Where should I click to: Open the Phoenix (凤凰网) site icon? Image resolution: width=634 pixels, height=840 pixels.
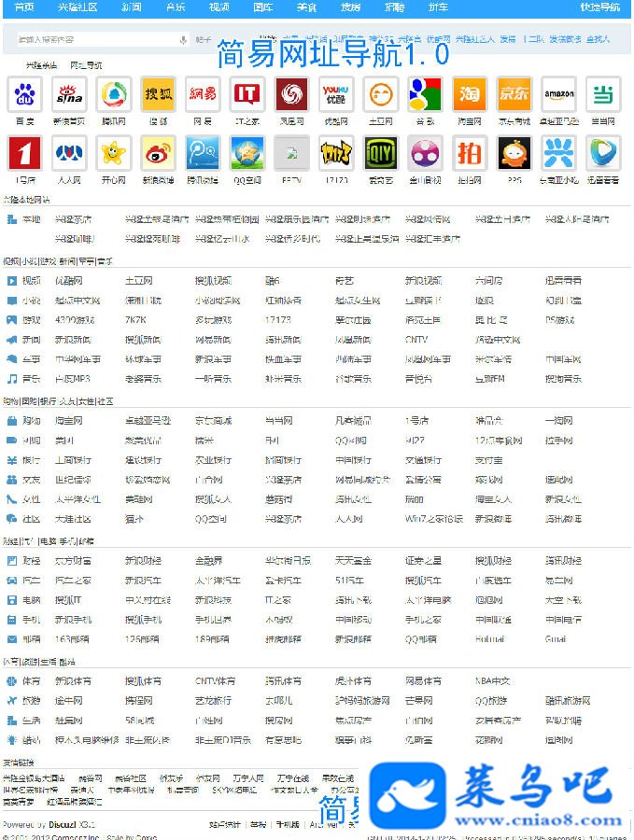pos(291,94)
